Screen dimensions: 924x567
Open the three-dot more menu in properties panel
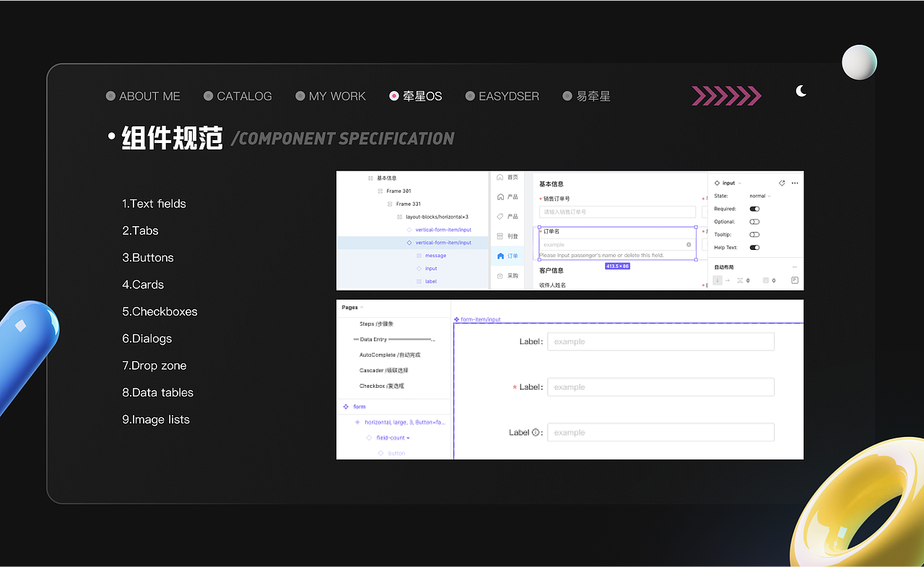pyautogui.click(x=795, y=183)
